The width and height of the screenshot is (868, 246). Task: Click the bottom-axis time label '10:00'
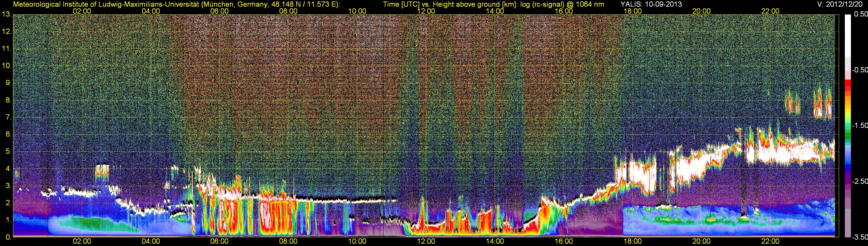point(357,242)
